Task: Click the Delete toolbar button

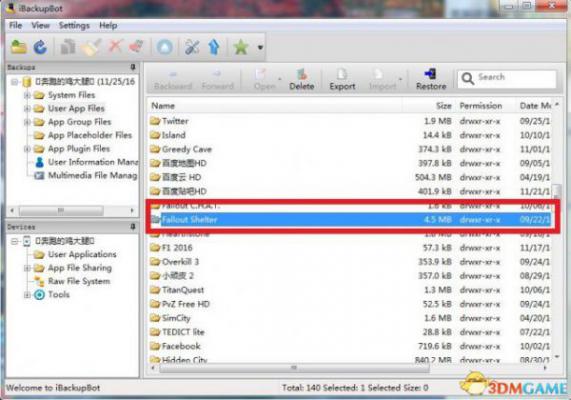Action: 302,79
